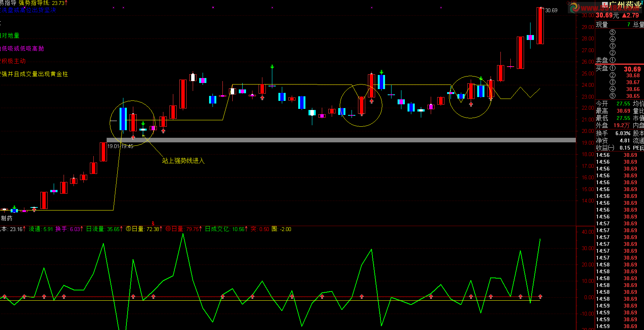
Task: Click the 外盘 value 19.2万
Action: tap(622, 126)
